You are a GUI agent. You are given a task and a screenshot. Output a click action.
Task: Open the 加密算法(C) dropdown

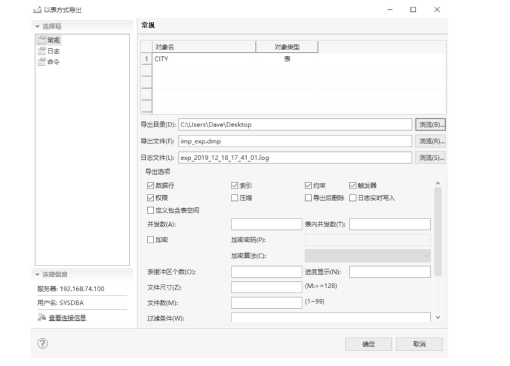tap(368, 256)
